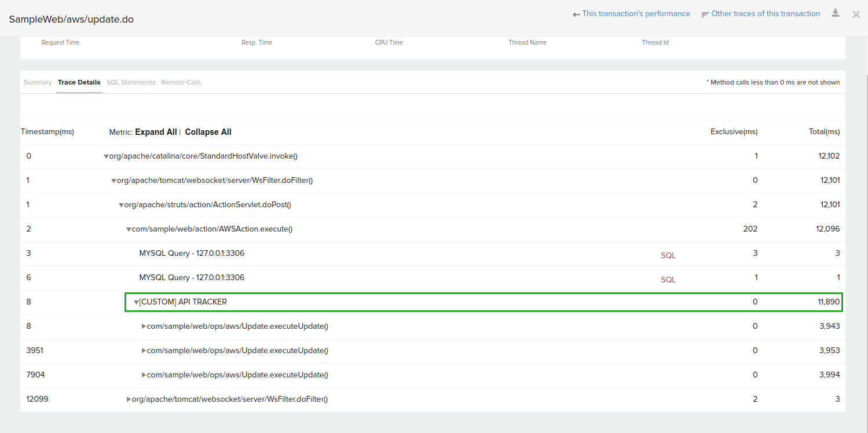The height and width of the screenshot is (433, 868).
Task: Click the download trace icon
Action: tap(835, 13)
